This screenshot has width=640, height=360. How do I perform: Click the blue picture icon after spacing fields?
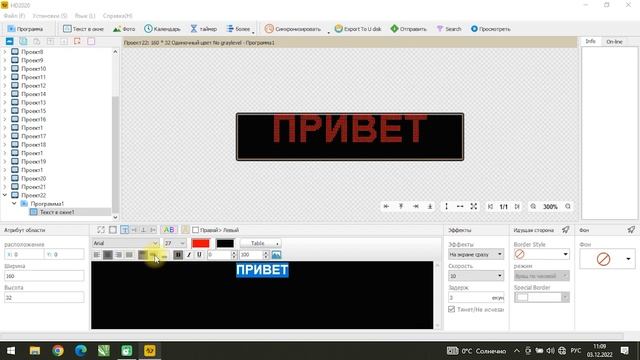tap(276, 255)
